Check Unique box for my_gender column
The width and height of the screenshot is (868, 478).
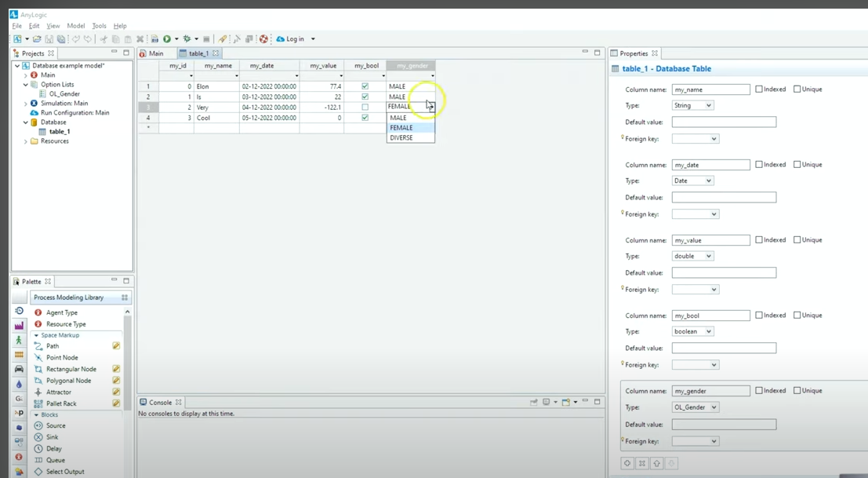pos(797,391)
